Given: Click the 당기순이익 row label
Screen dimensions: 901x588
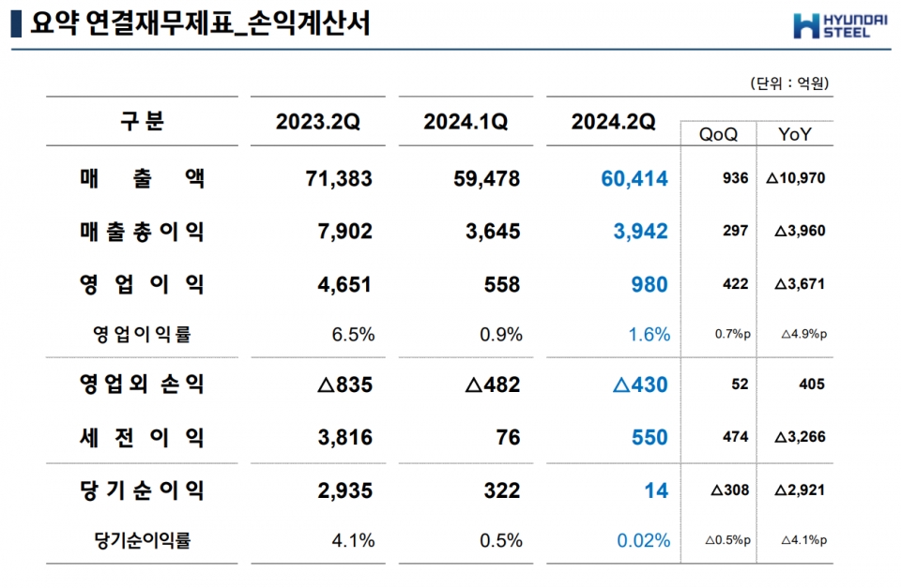Looking at the screenshot, I should point(142,490).
